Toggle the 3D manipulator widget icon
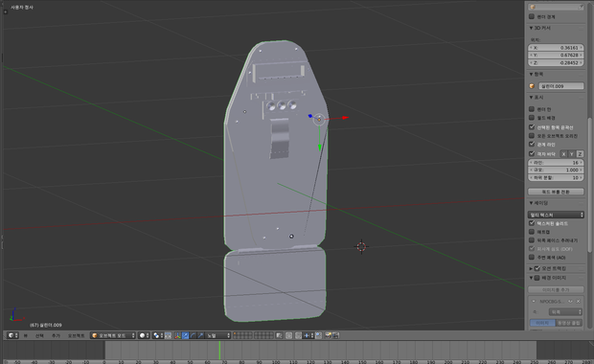This screenshot has height=364, width=594. point(177,335)
